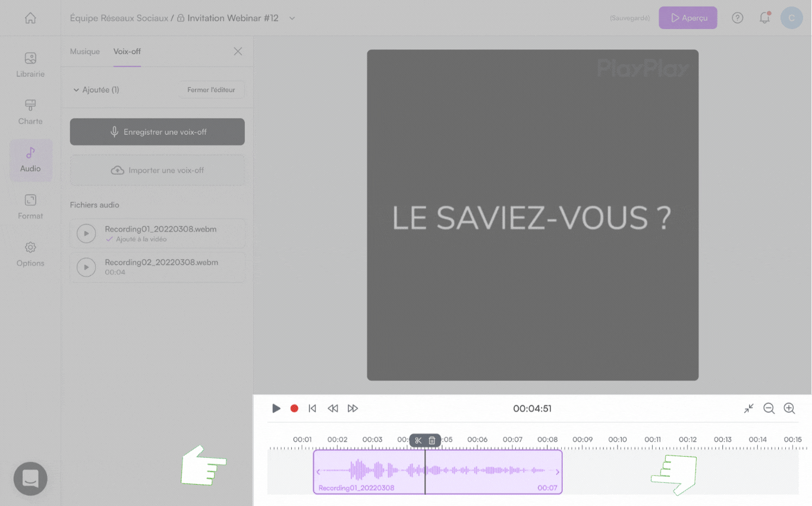Open the project name dropdown chevron
This screenshot has height=506, width=812.
[x=292, y=18]
